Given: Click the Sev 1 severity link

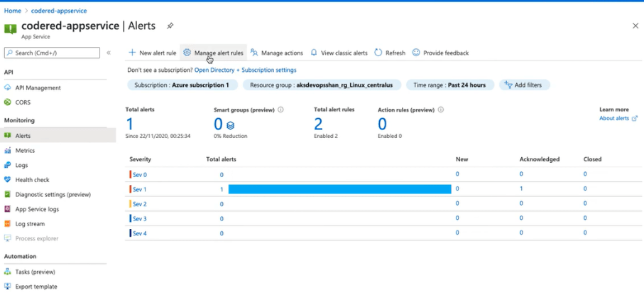Looking at the screenshot, I should [x=139, y=189].
